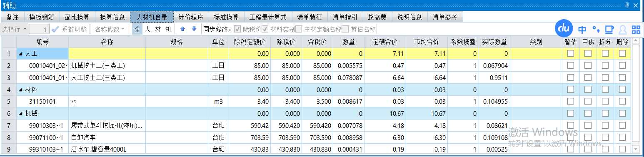The height and width of the screenshot is (157, 644).
Task: Open the 工程量计算式 tab
Action: (x=268, y=17)
